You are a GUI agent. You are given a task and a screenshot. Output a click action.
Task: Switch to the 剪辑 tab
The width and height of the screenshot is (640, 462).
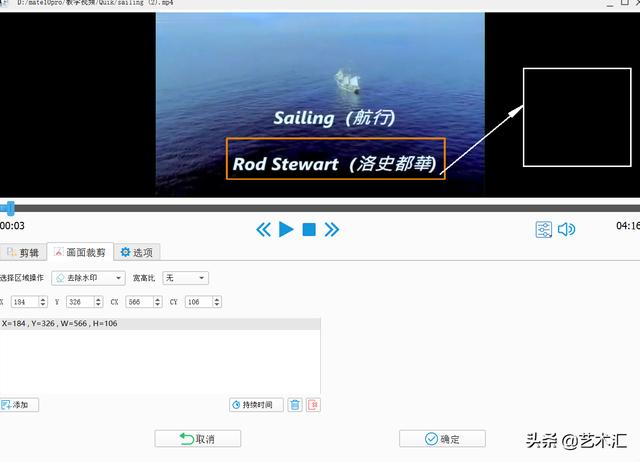23,252
